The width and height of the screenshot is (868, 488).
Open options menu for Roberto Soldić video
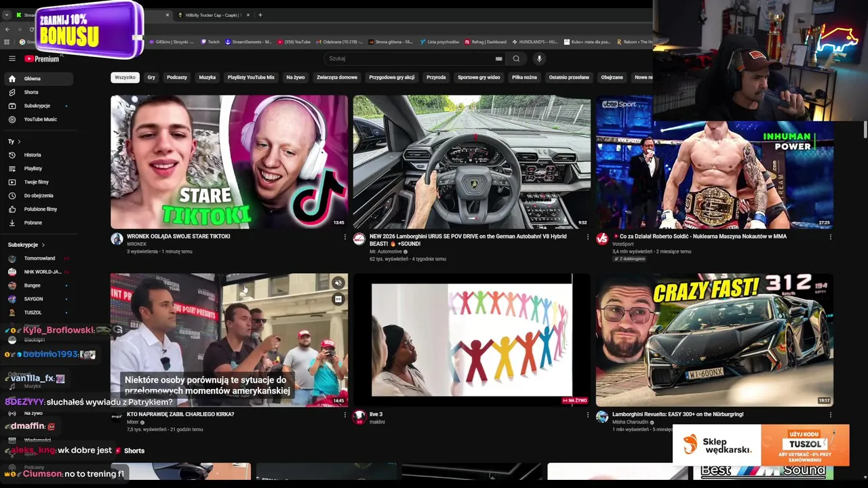[x=831, y=237]
